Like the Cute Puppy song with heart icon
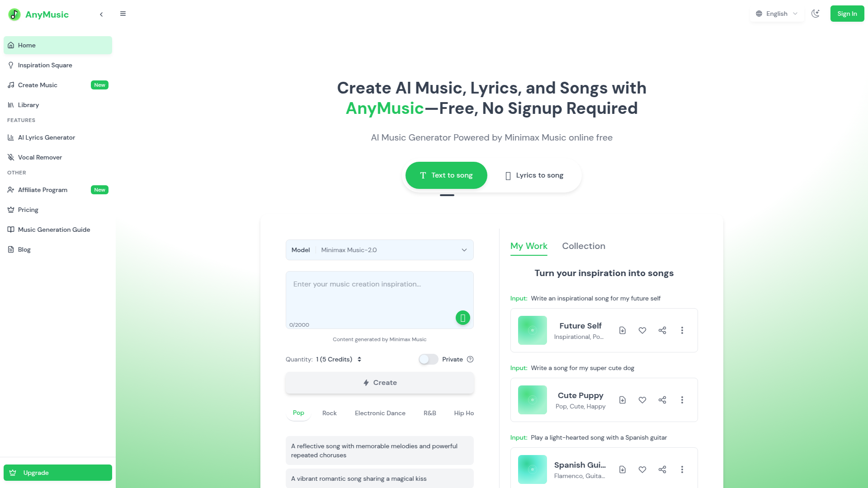Image resolution: width=868 pixels, height=488 pixels. (x=642, y=400)
